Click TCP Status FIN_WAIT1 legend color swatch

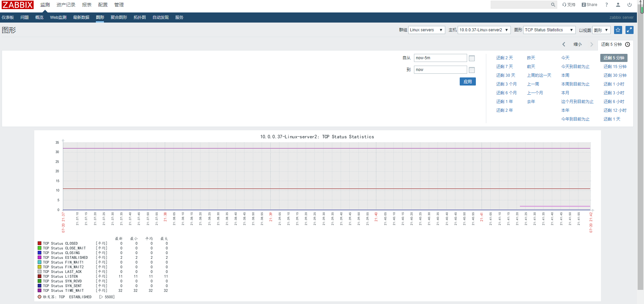[x=39, y=262]
